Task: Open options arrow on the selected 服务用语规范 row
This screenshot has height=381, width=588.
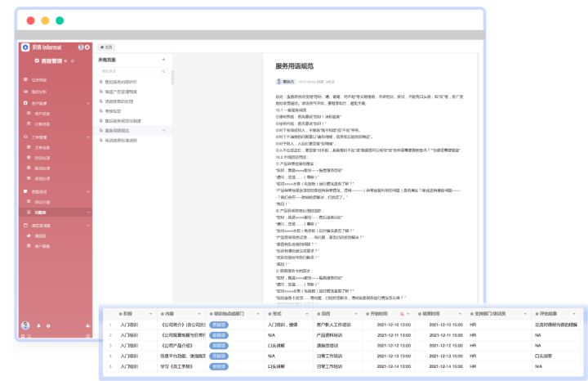Action: click(x=163, y=130)
